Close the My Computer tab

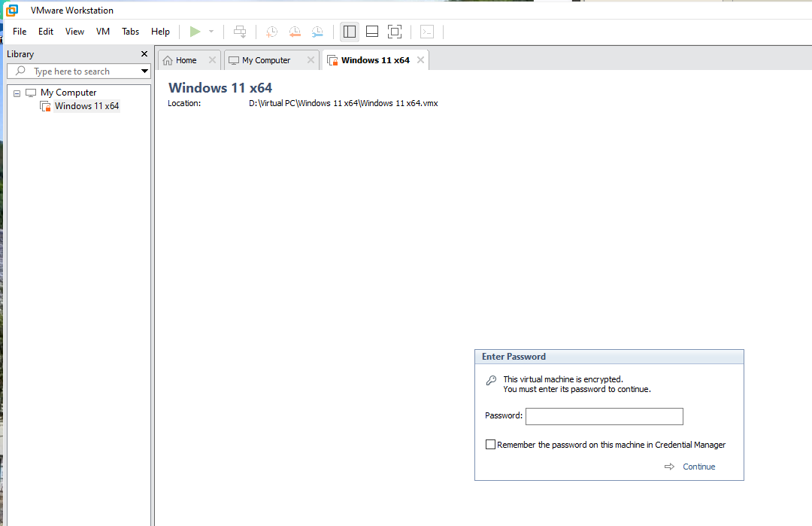(311, 60)
